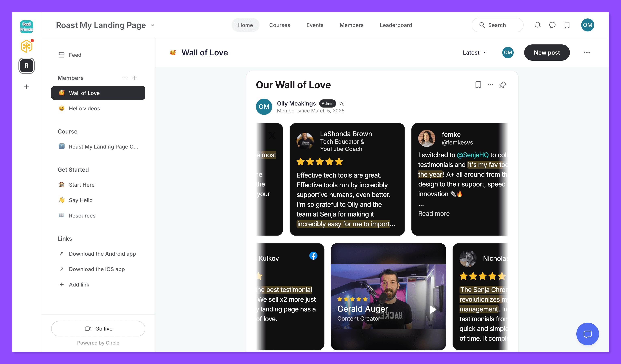Screen dimensions: 621x364
Task: Open saved bookmarks in top bar
Action: point(567,25)
